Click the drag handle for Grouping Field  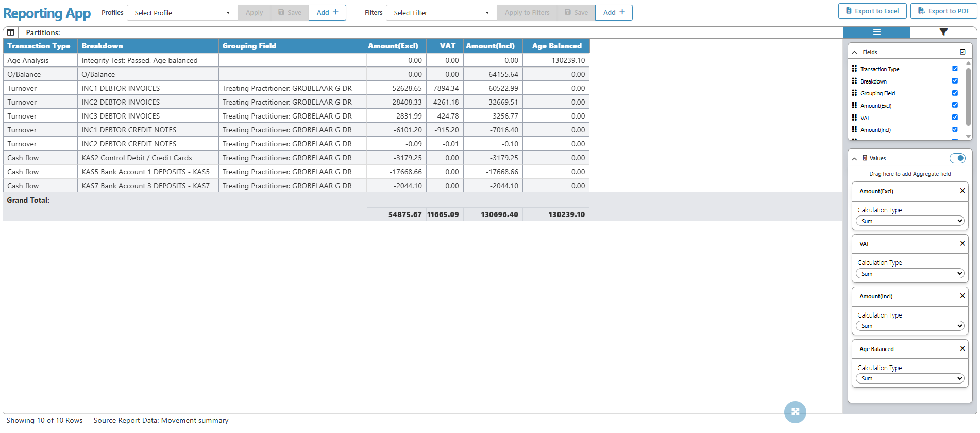854,93
